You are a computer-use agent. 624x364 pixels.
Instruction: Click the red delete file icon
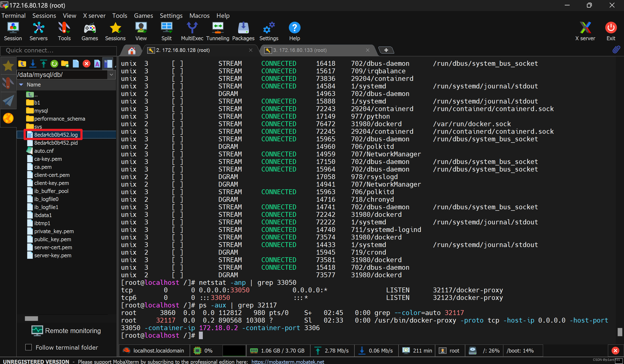point(86,64)
